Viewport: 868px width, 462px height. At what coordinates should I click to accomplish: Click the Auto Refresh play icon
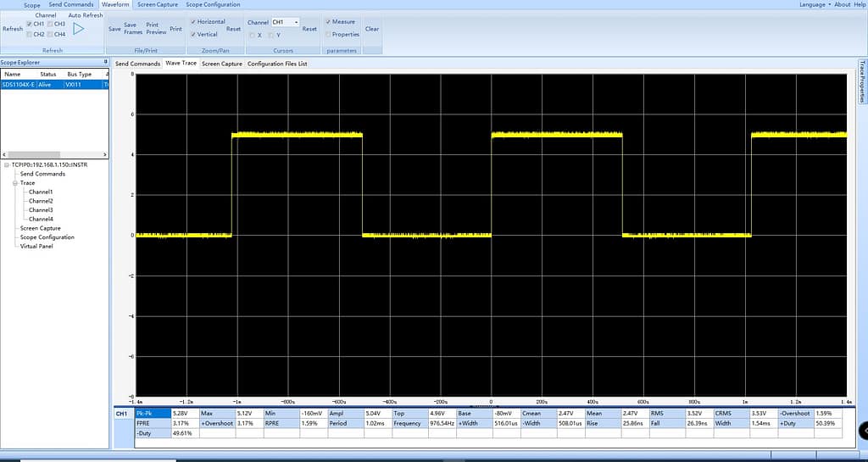point(79,29)
